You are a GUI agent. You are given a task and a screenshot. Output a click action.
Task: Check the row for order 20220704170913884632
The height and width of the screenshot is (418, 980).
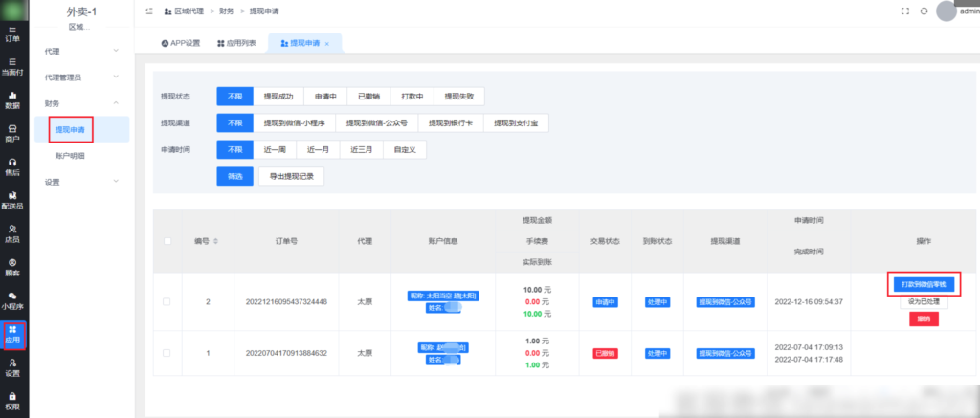[167, 353]
